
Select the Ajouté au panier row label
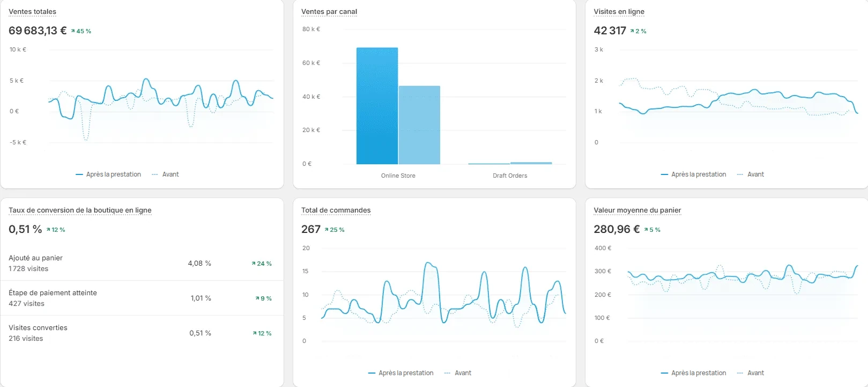(x=35, y=258)
